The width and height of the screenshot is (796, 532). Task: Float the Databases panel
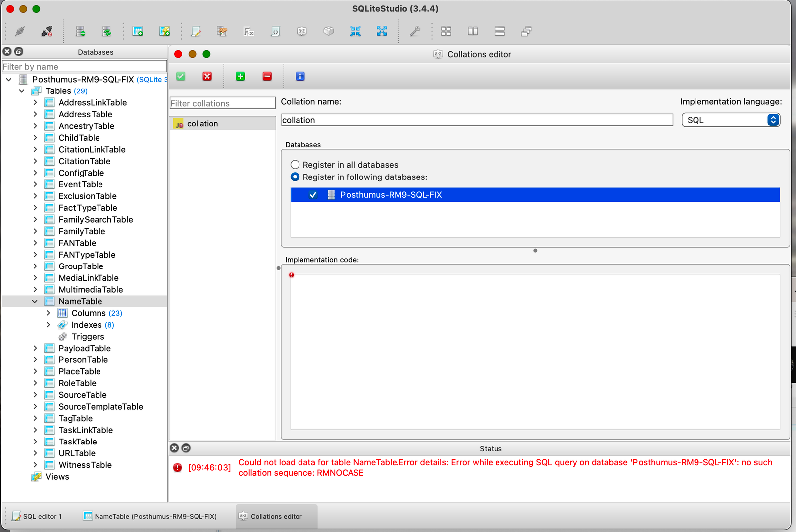19,51
